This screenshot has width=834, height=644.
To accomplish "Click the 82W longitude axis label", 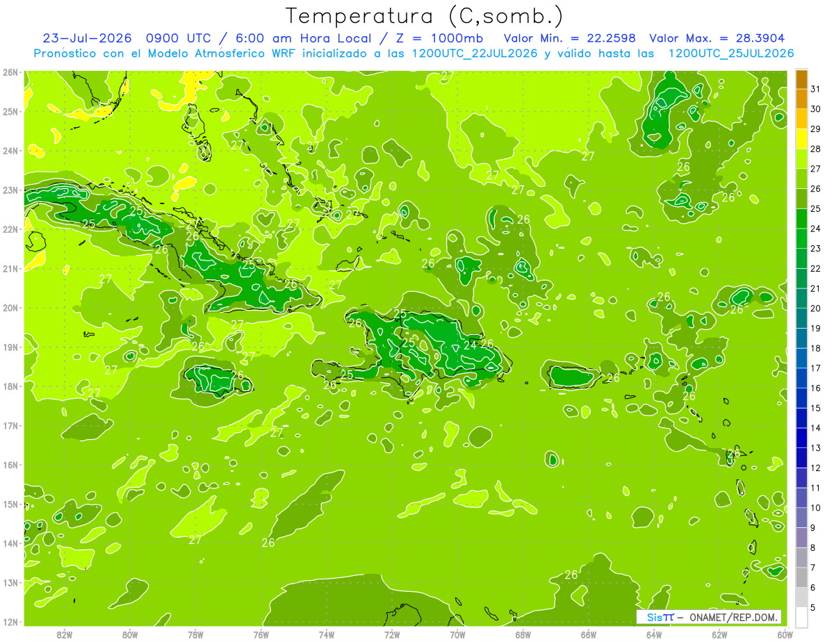I will coord(65,634).
